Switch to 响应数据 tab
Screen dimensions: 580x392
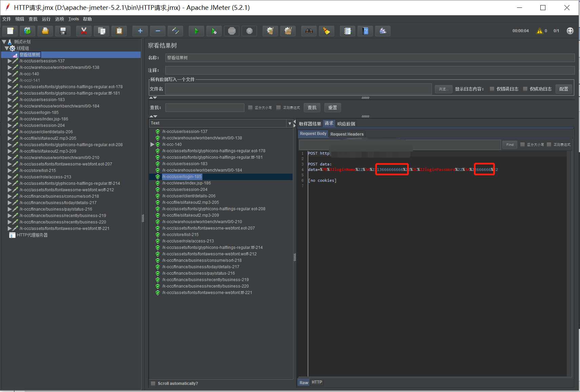point(346,124)
